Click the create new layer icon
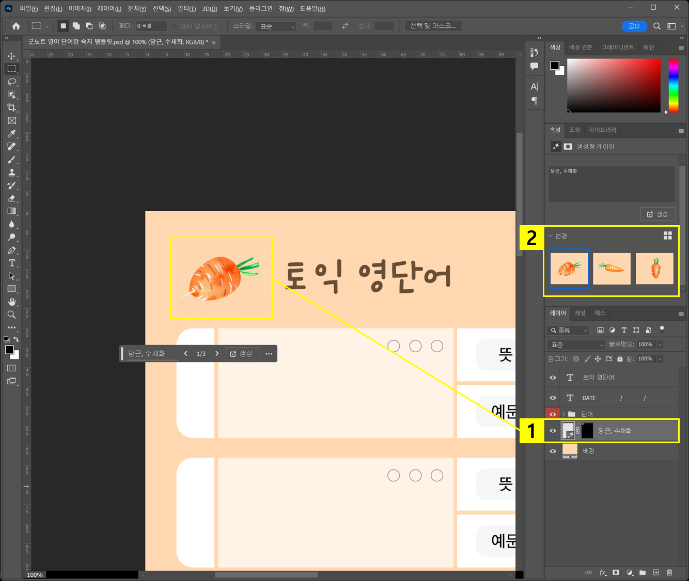The height and width of the screenshot is (581, 689). tap(655, 574)
